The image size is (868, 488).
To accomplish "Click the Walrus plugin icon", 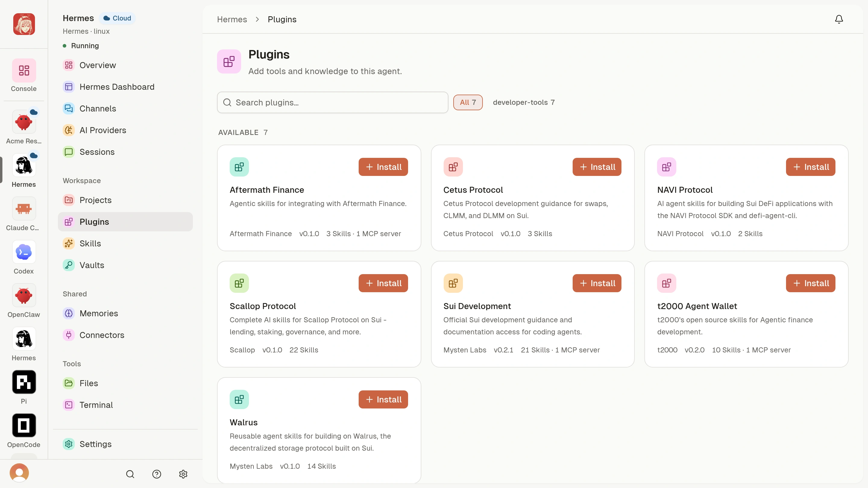I will tap(239, 399).
